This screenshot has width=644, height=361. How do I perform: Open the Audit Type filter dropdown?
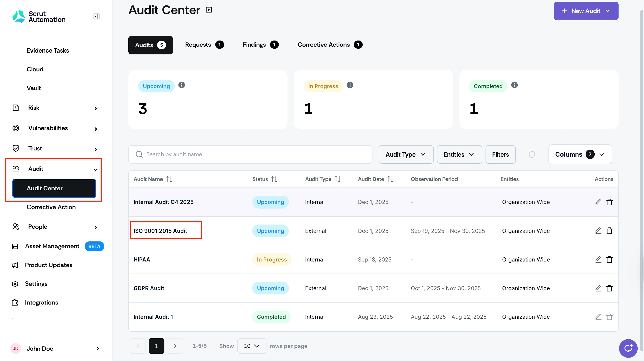point(406,154)
